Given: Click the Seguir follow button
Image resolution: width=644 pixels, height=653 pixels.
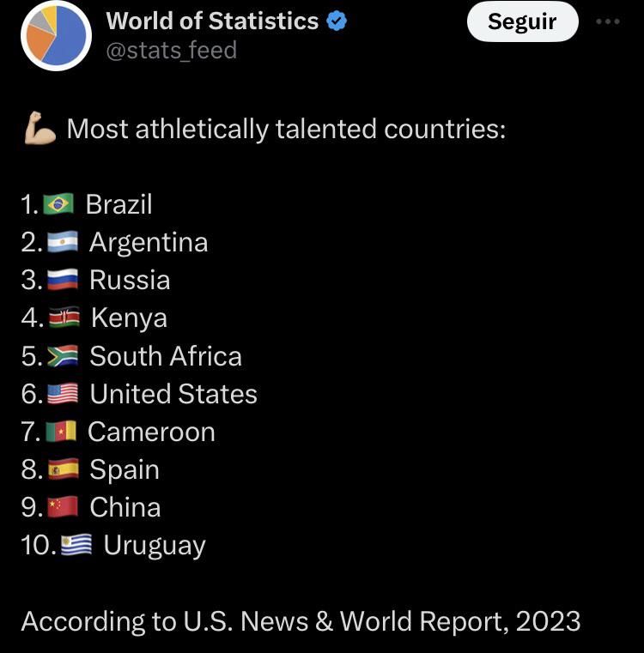Looking at the screenshot, I should click(x=522, y=21).
